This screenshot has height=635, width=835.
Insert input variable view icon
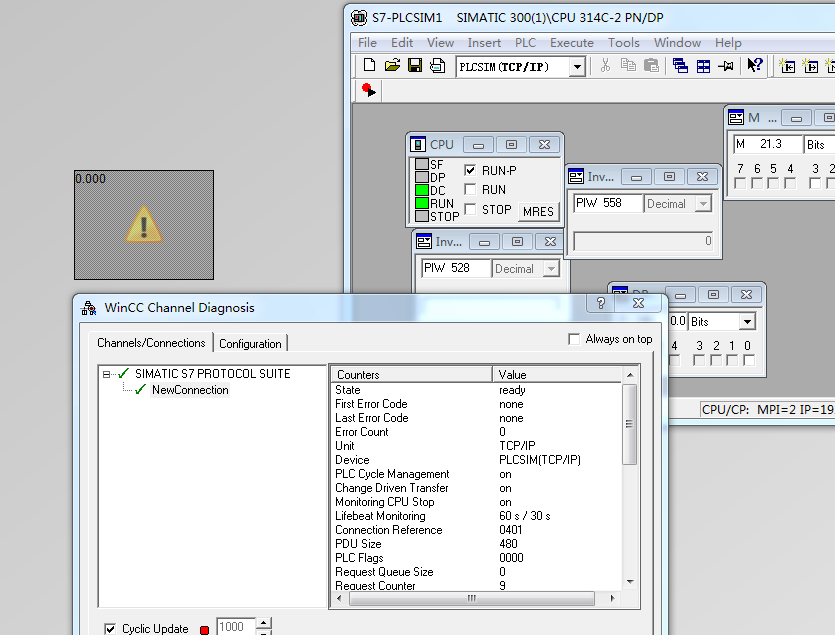(x=787, y=66)
